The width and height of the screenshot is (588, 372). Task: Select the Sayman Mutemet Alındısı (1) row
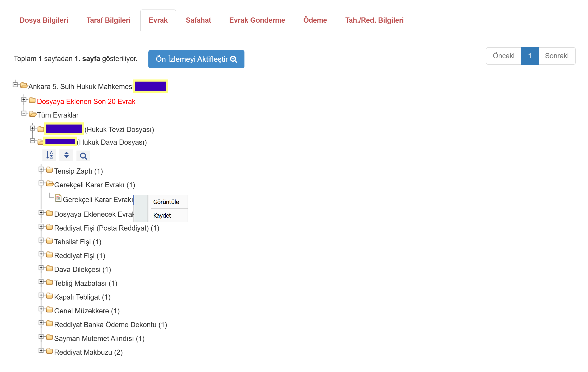click(x=99, y=339)
